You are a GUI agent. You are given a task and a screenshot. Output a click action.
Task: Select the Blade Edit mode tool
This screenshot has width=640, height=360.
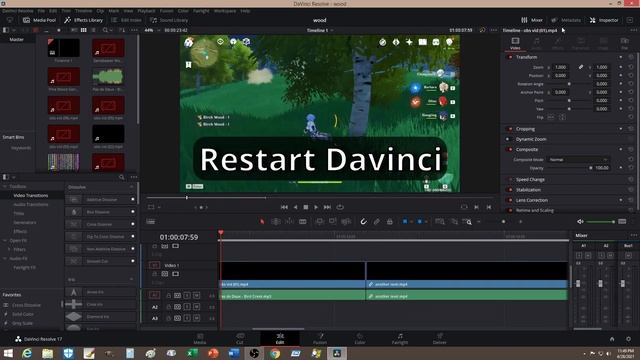click(x=302, y=222)
